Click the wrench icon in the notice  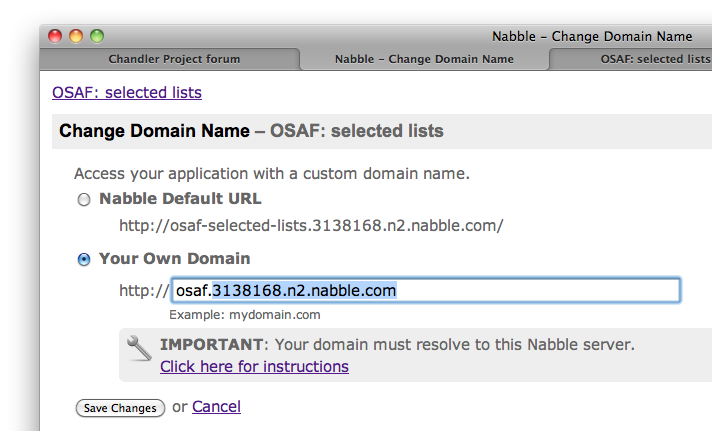[139, 347]
